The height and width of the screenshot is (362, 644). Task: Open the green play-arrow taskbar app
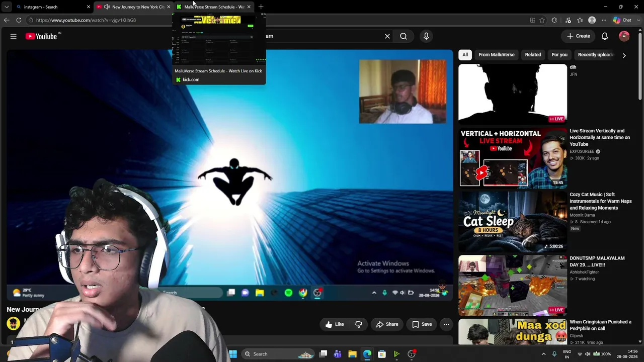click(396, 354)
